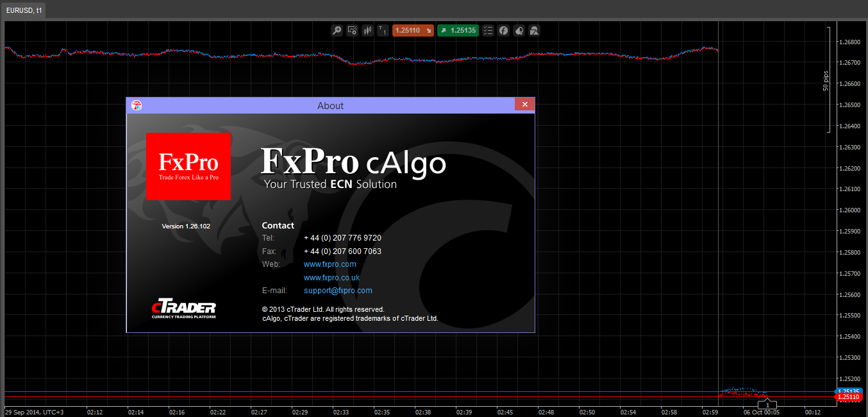868x417 pixels.
Task: Click the green Buy 1.25135 button
Action: coord(458,30)
